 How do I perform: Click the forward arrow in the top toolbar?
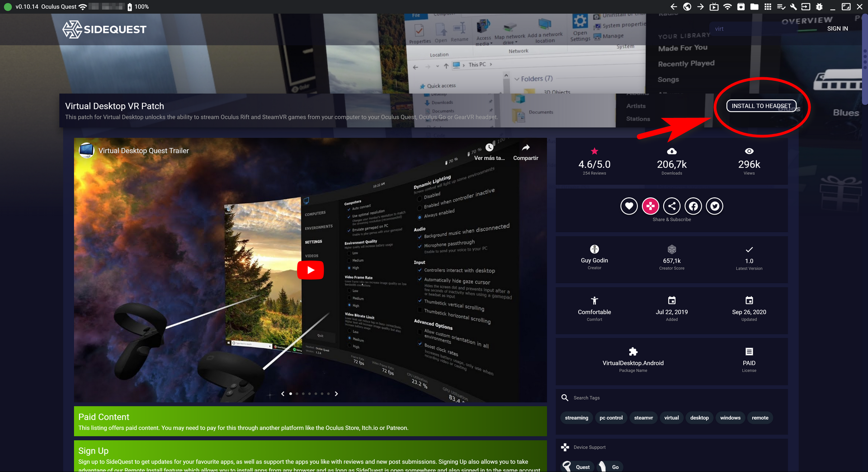point(700,7)
